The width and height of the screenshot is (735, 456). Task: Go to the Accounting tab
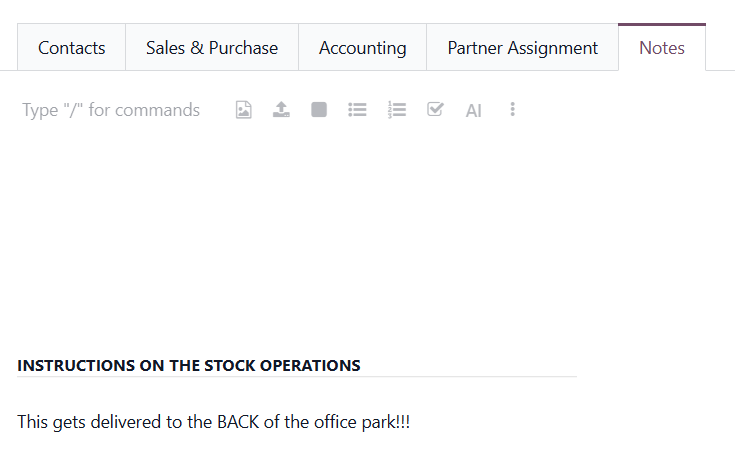pyautogui.click(x=362, y=48)
